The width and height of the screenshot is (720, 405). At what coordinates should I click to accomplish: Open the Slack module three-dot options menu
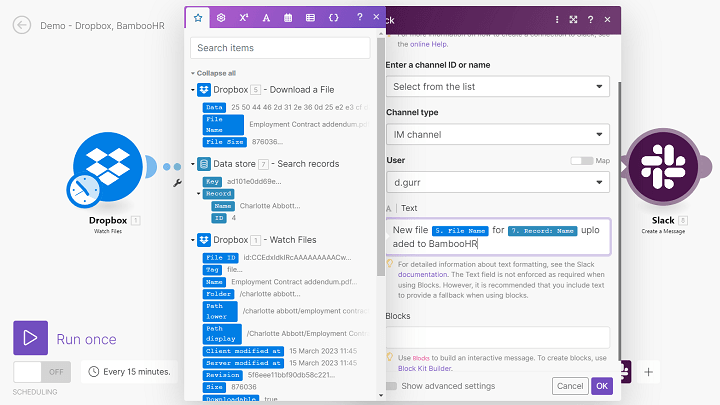point(557,19)
